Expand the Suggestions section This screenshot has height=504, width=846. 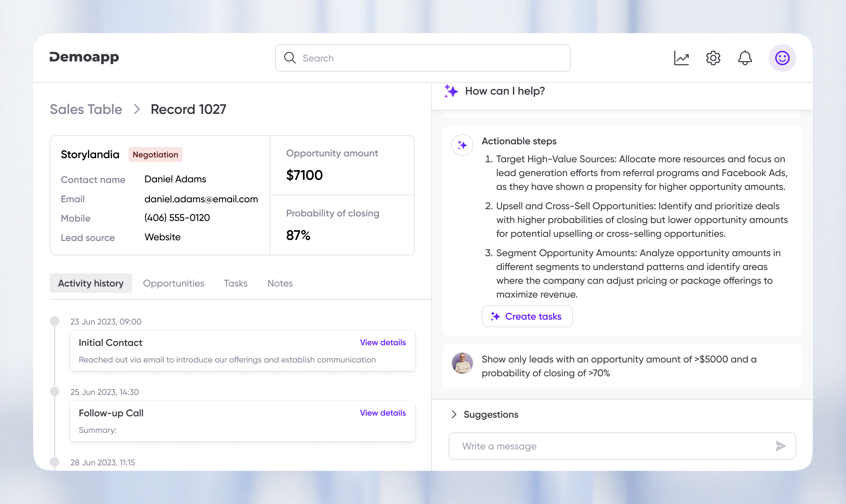click(x=454, y=414)
